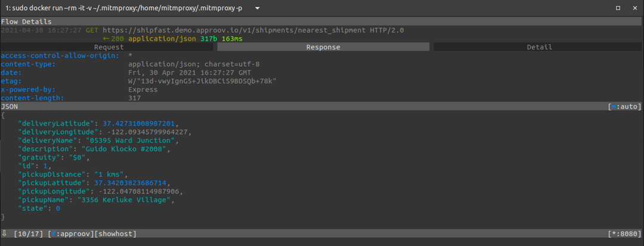Screen dimensions: 644x246
Task: Click the Flow Details title bar
Action: 26,21
